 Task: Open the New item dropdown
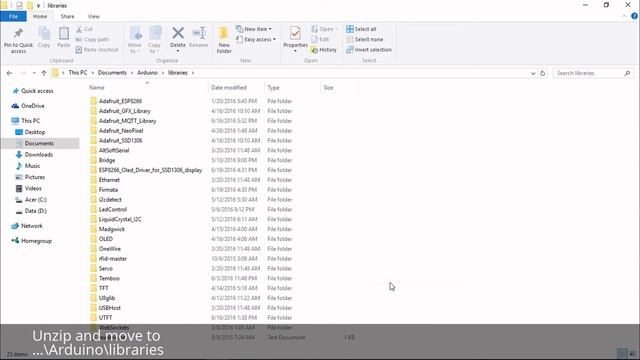(x=253, y=29)
